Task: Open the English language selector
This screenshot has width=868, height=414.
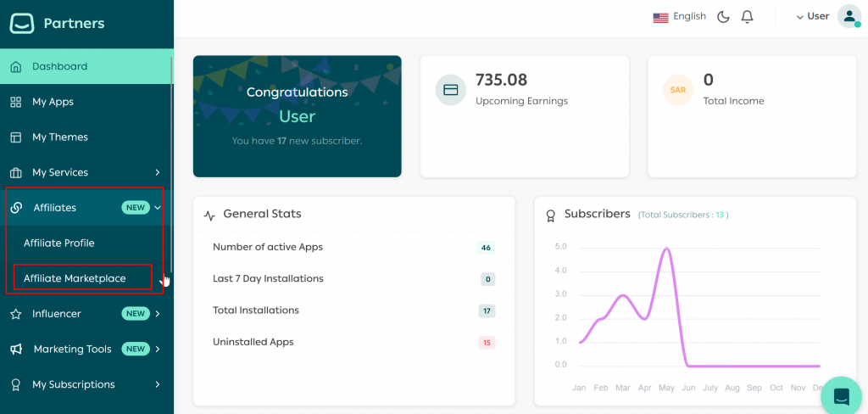Action: click(x=679, y=17)
